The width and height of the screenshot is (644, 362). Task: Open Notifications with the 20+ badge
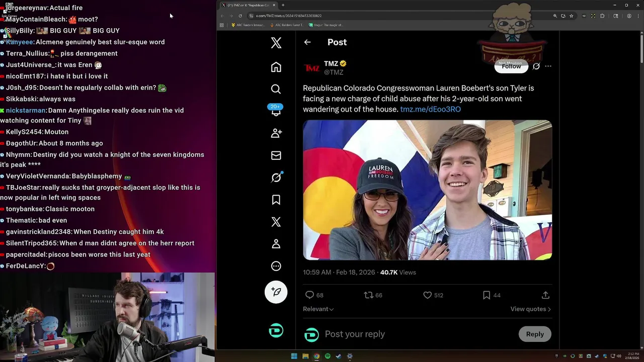276,111
